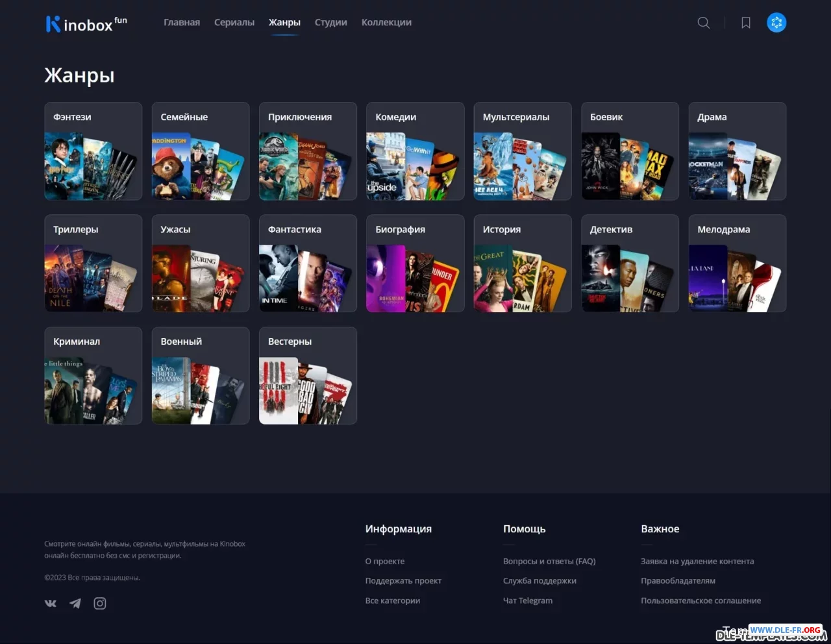Open the Биография genre card
The height and width of the screenshot is (644, 831).
point(415,264)
